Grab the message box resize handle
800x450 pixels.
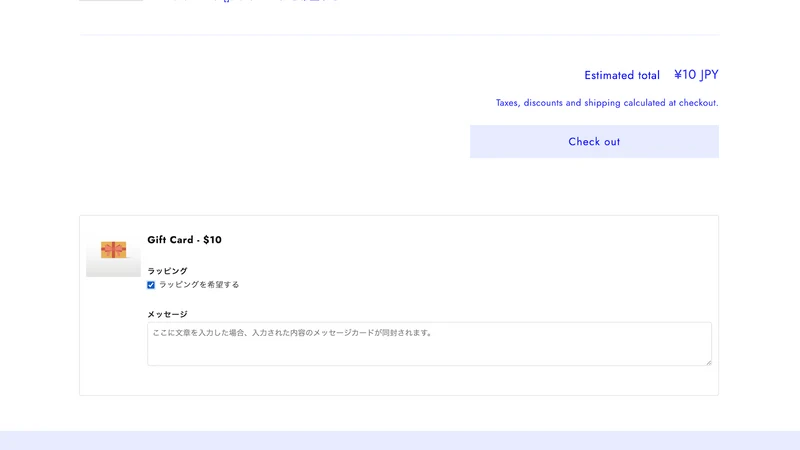tap(708, 362)
